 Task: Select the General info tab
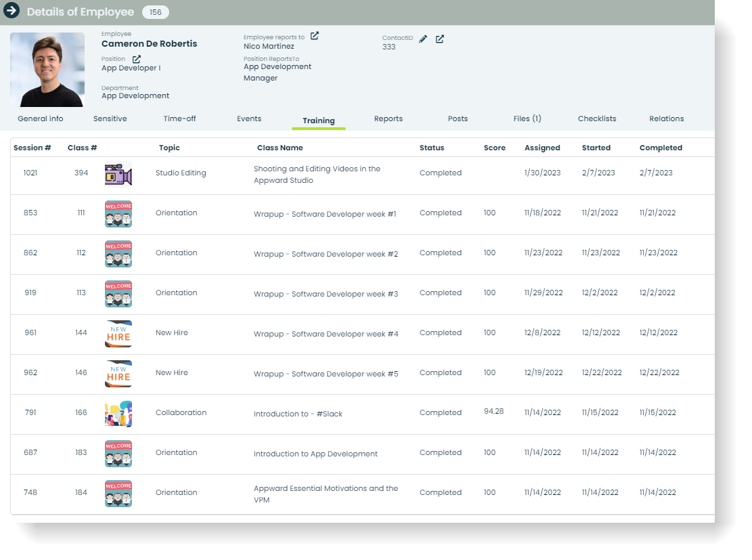tap(40, 119)
